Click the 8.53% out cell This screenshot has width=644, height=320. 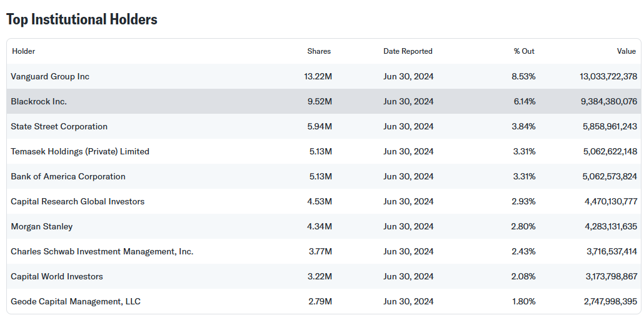pos(524,76)
